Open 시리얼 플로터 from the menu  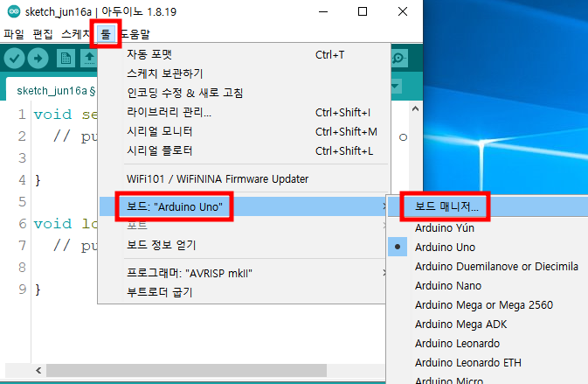[244, 150]
